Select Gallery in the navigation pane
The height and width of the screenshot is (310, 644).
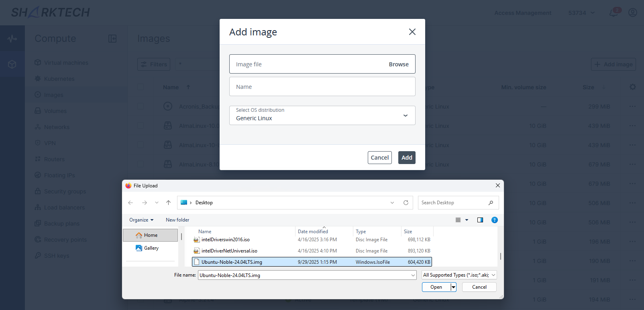pyautogui.click(x=151, y=248)
